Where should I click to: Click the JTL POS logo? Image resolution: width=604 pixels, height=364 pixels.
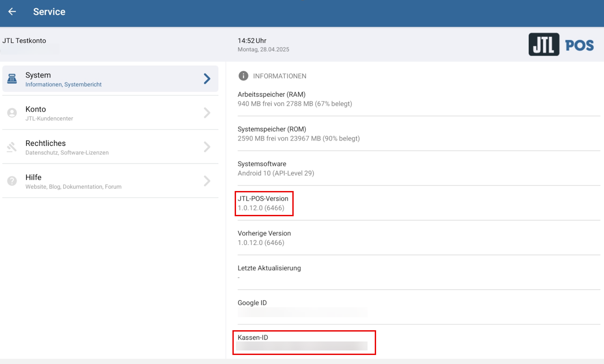[x=561, y=45]
